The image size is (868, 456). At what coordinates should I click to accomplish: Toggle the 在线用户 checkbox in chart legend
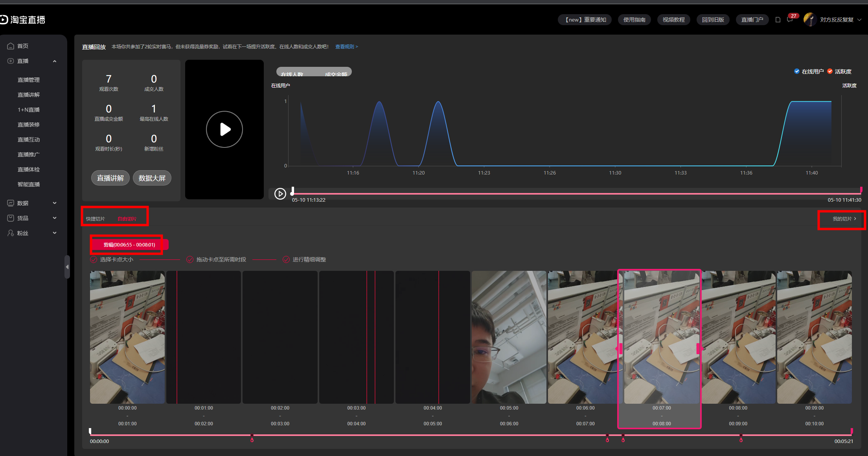coord(797,71)
